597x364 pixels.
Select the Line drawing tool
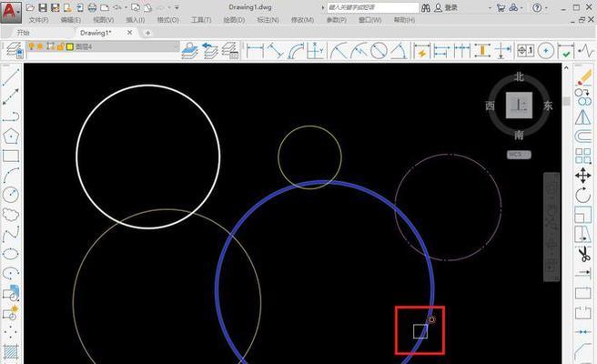click(x=11, y=77)
